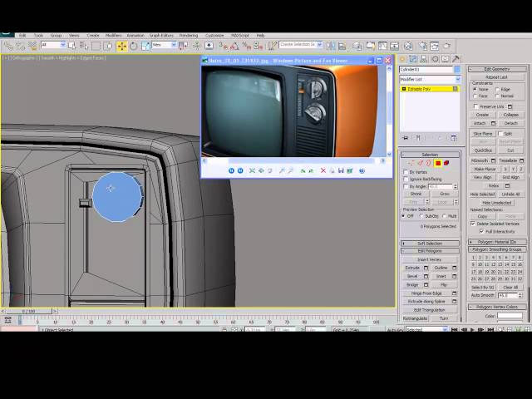The width and height of the screenshot is (532, 399).
Task: Toggle the Window/Crossing selection icon
Action: (108, 46)
